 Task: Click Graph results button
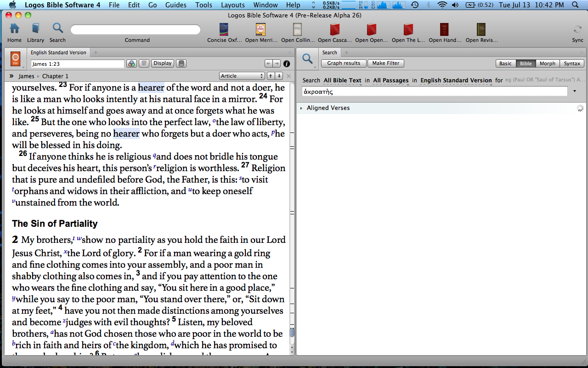point(344,63)
